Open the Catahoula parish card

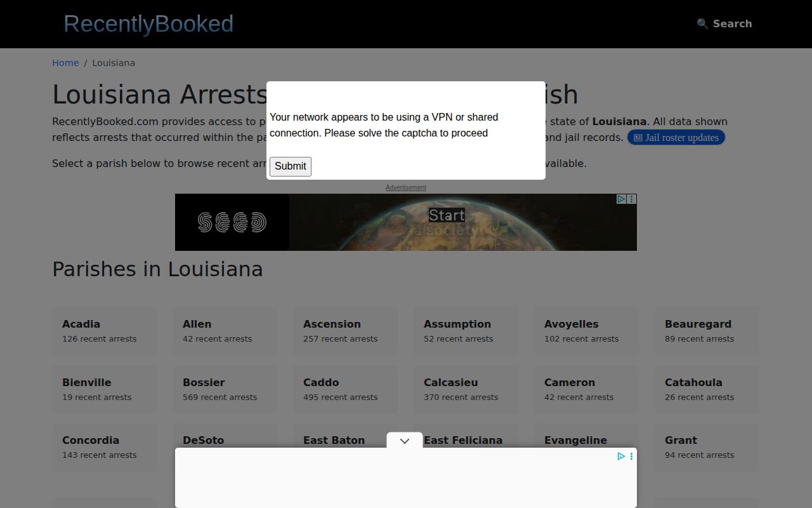pyautogui.click(x=707, y=389)
